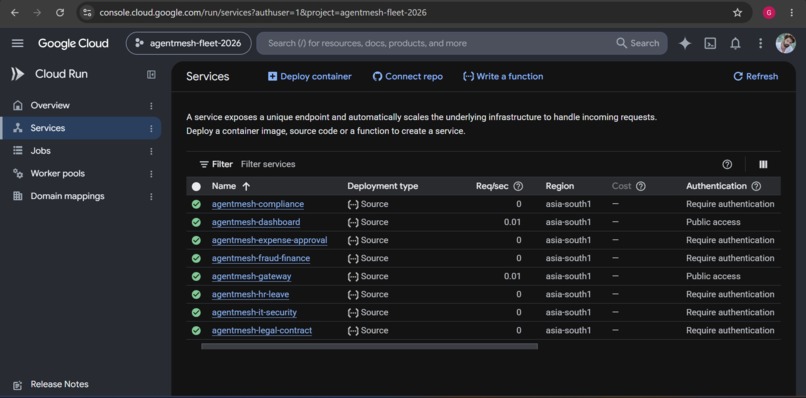Reload the browser page
The width and height of the screenshot is (806, 398).
(60, 12)
